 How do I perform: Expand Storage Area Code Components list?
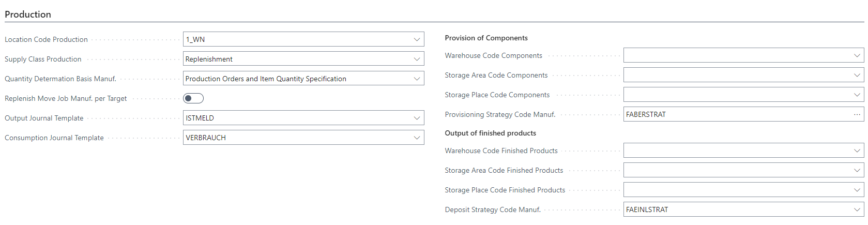tap(857, 75)
